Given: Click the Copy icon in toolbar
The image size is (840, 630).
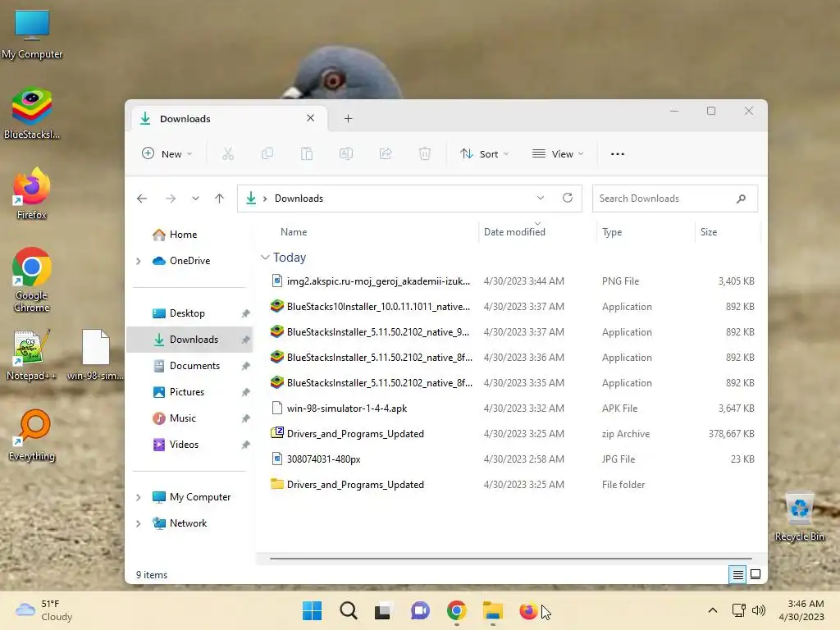Looking at the screenshot, I should tap(267, 154).
